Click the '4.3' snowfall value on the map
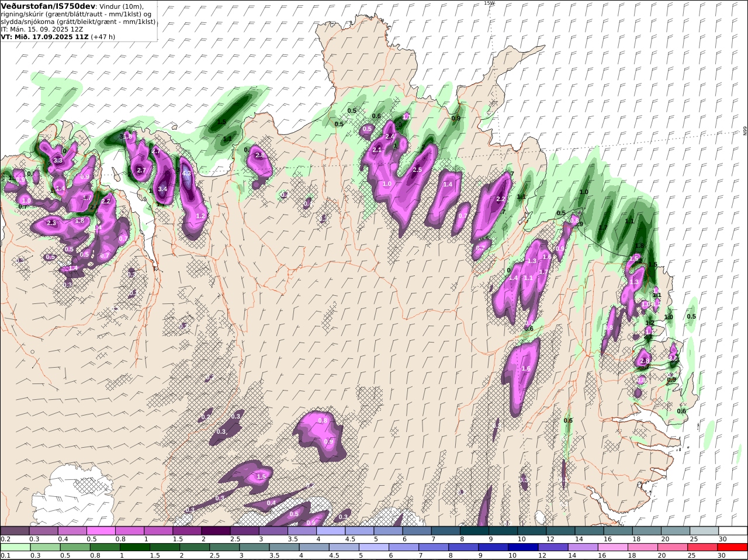The height and width of the screenshot is (560, 748). [187, 174]
